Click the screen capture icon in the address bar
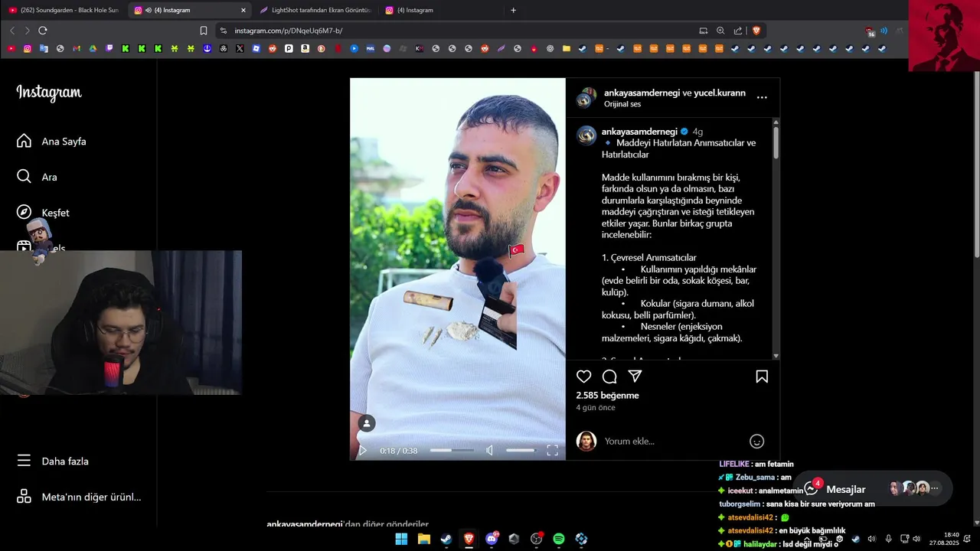Screen dimensions: 980x551 coord(703,31)
